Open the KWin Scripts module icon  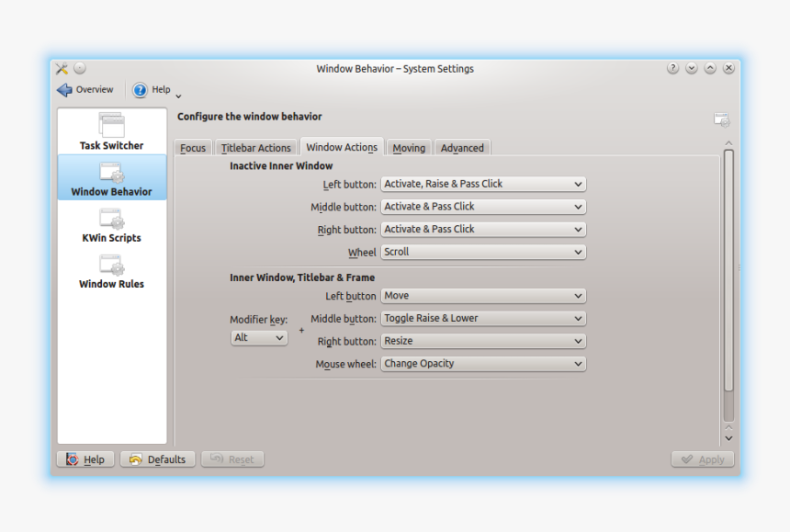point(111,219)
